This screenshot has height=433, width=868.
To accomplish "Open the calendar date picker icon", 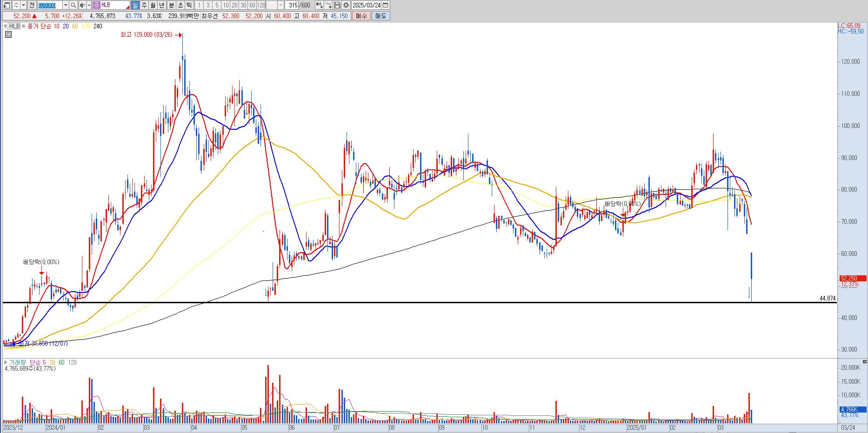I will coord(385,5).
